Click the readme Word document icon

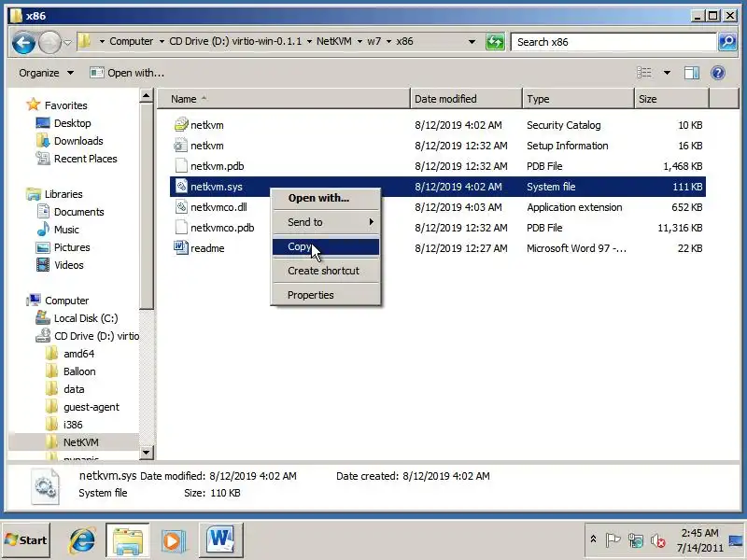(x=181, y=247)
